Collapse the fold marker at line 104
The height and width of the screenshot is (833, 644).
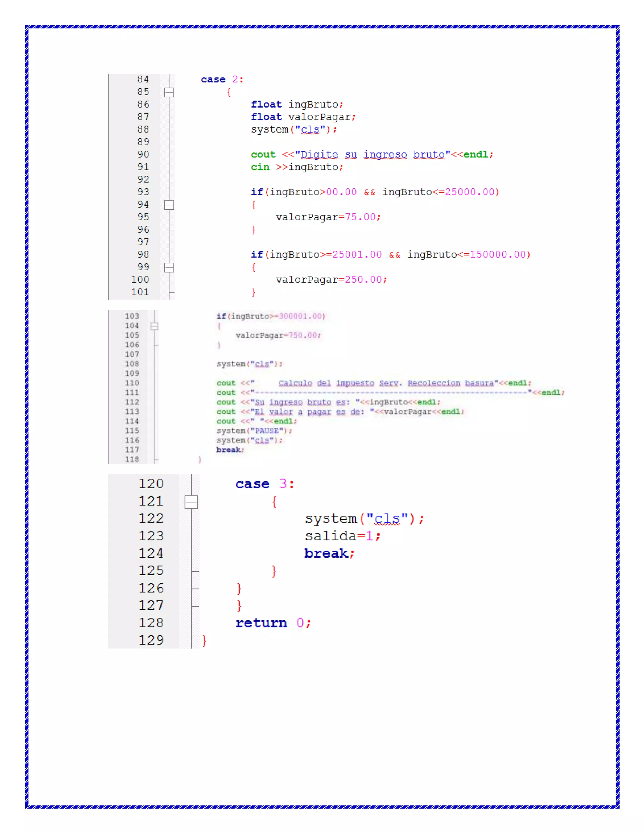(x=154, y=326)
